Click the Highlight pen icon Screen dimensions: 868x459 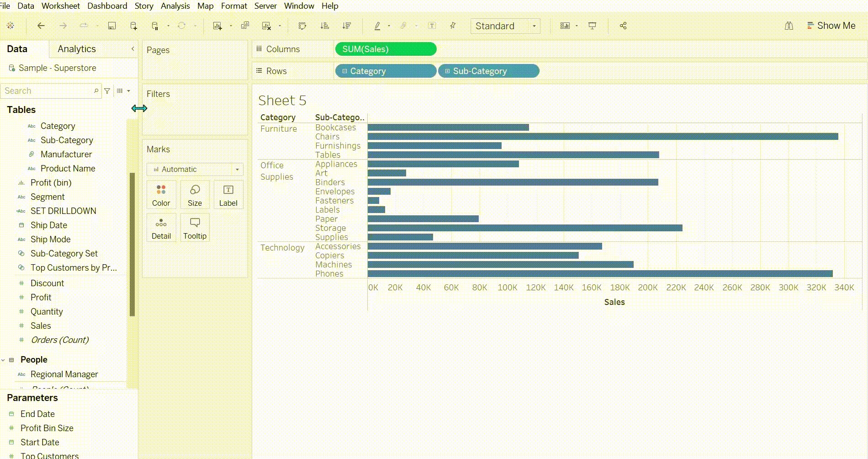(x=377, y=26)
